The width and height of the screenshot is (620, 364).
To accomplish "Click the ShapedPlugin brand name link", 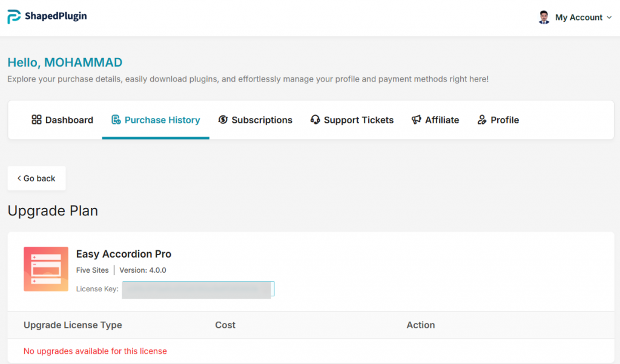I will pos(56,16).
